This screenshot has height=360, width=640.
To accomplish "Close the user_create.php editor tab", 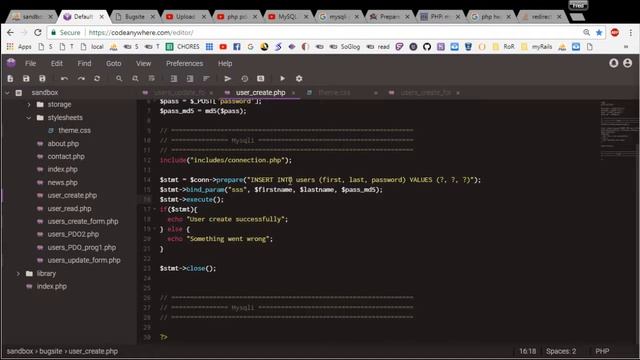I will click(x=293, y=93).
